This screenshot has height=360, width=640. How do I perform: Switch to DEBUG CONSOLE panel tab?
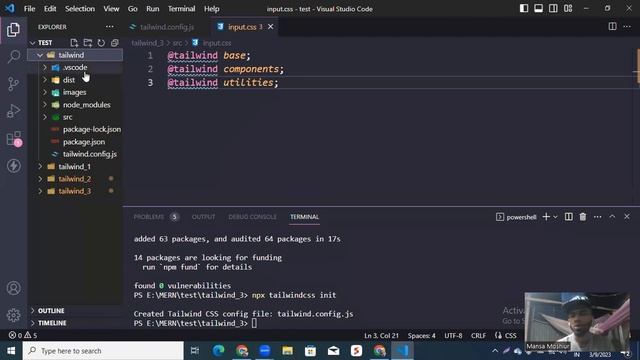coord(252,217)
